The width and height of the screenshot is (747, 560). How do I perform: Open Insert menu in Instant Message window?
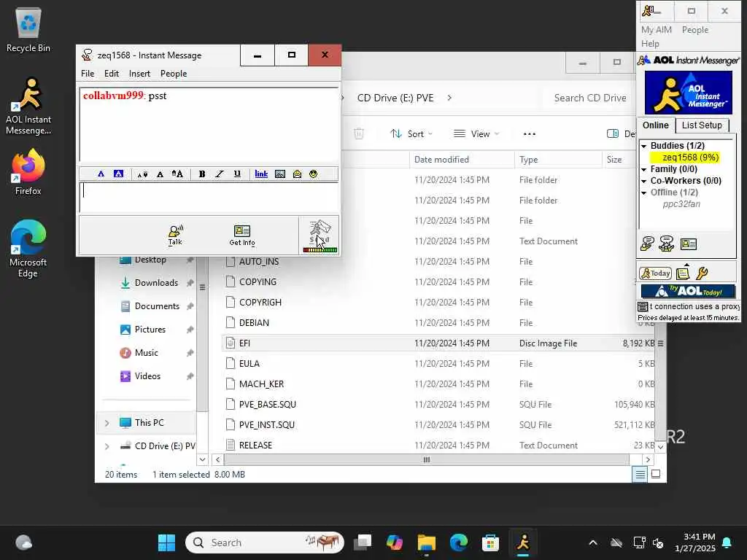click(139, 74)
